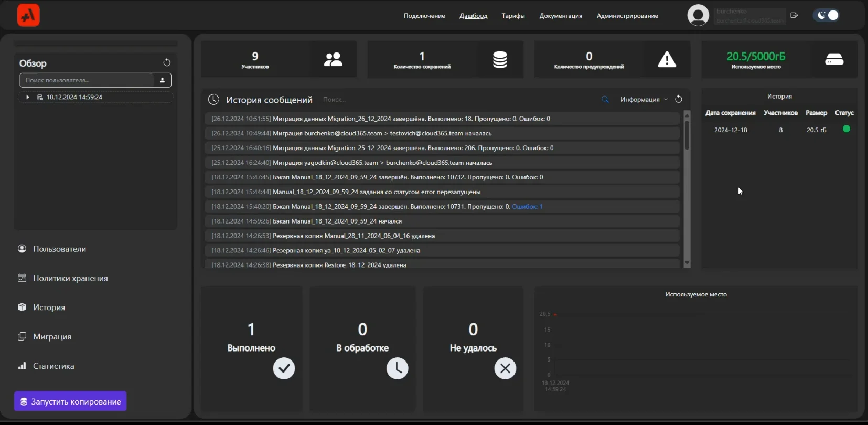Open the Пользователи section
Image resolution: width=868 pixels, height=425 pixels.
[59, 249]
